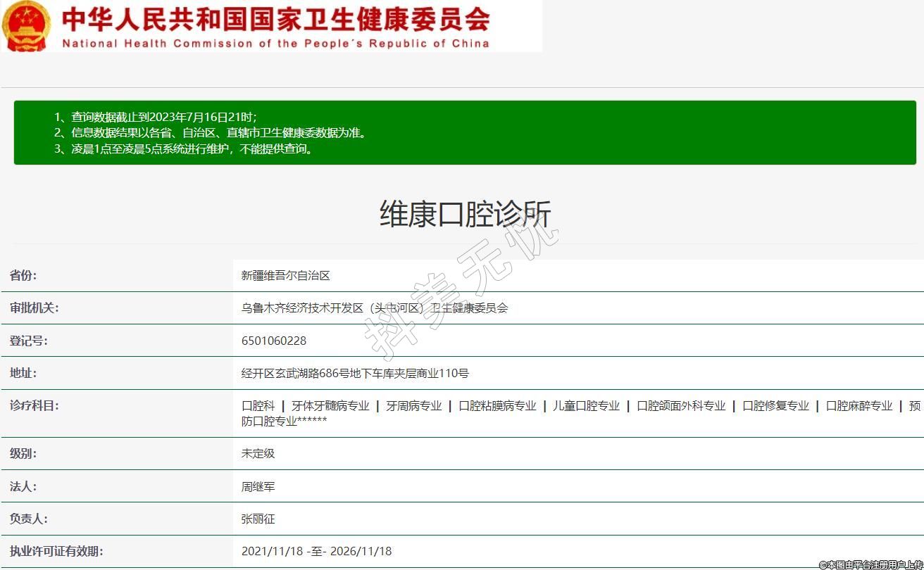Click person in charge 张丽征

click(x=258, y=519)
